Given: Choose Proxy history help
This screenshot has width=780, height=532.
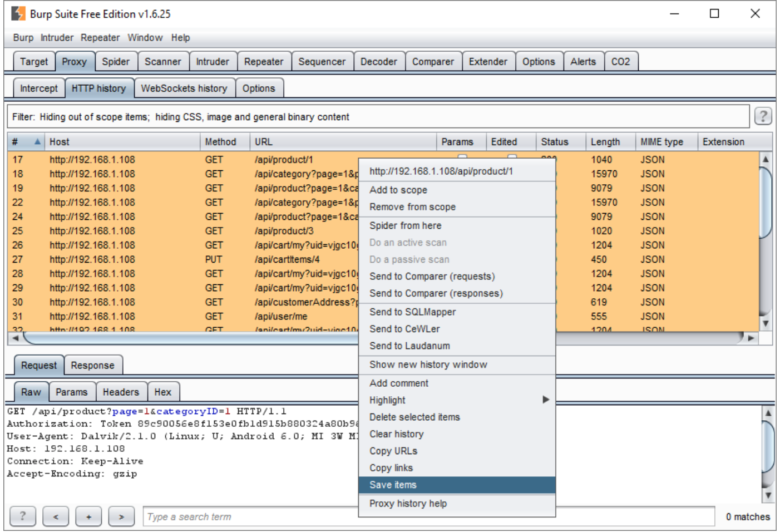Looking at the screenshot, I should click(457, 503).
